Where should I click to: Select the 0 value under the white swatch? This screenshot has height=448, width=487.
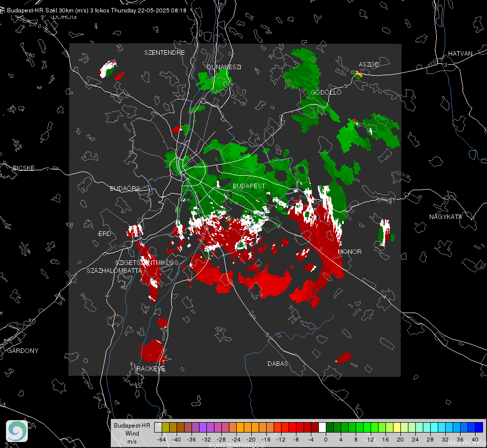[325, 440]
